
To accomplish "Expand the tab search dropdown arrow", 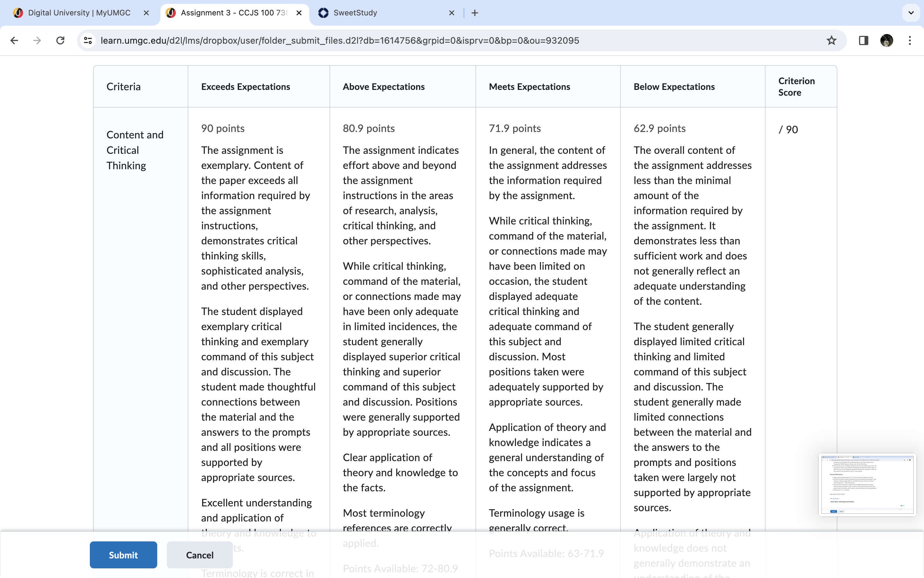I will pos(911,13).
